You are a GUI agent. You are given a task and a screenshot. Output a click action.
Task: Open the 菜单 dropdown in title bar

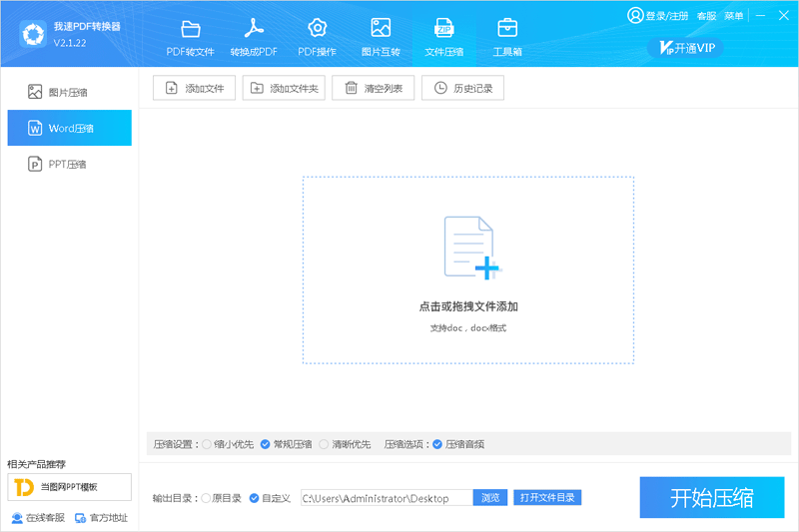pos(734,16)
